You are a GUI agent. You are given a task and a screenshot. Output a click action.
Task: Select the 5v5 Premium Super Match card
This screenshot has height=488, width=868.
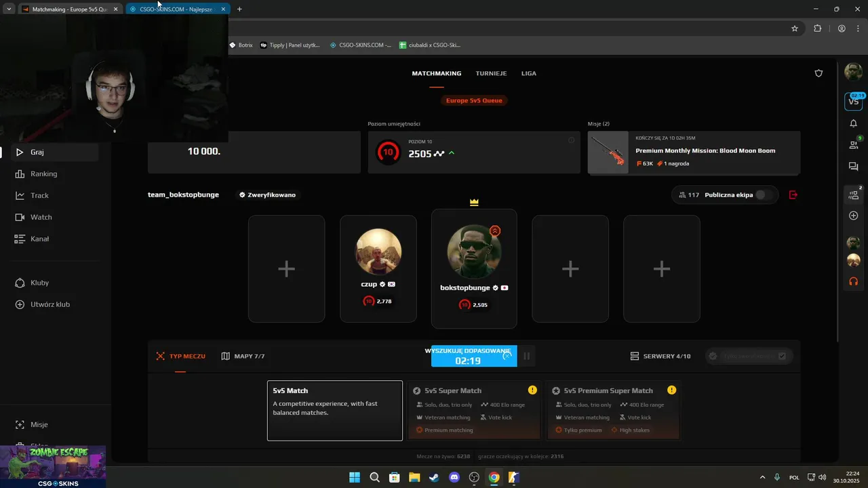coord(612,411)
